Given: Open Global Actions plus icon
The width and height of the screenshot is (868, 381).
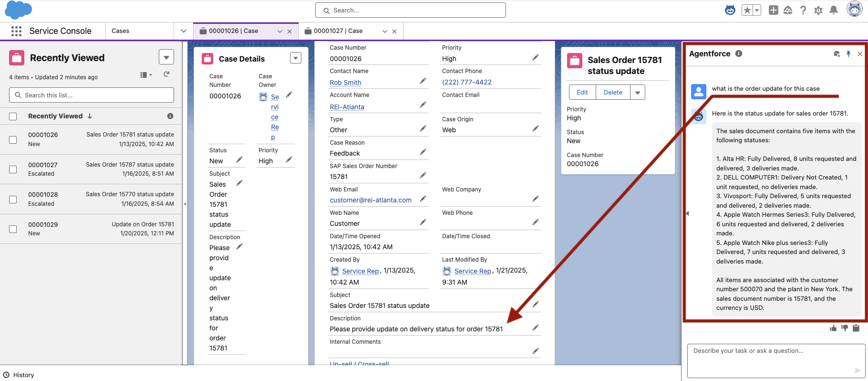Looking at the screenshot, I should click(774, 10).
